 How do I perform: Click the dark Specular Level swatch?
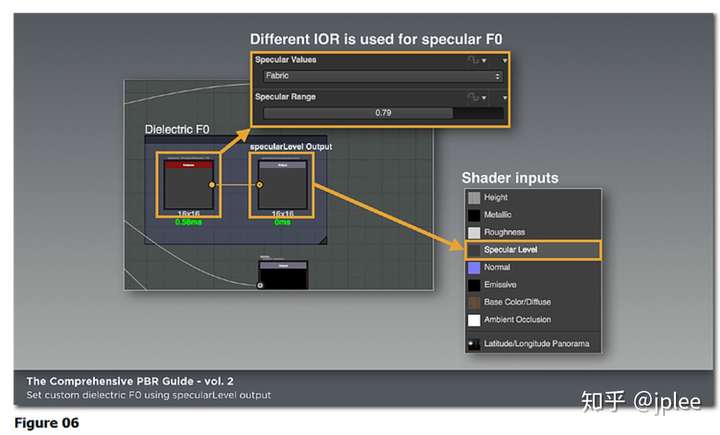(474, 250)
